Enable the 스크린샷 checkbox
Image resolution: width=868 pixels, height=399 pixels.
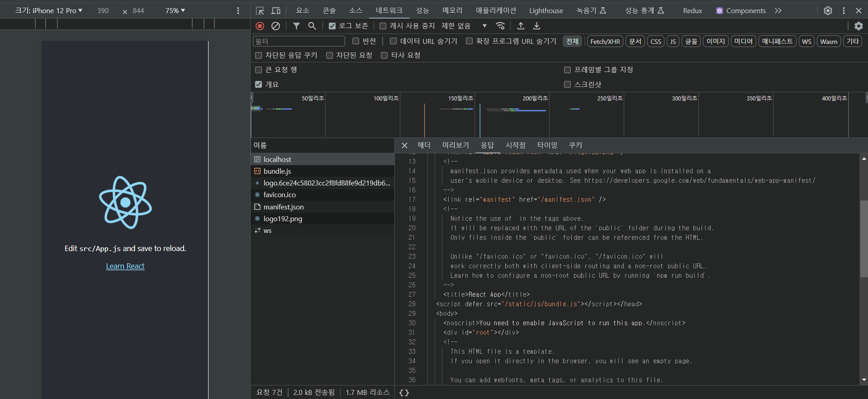coord(567,85)
